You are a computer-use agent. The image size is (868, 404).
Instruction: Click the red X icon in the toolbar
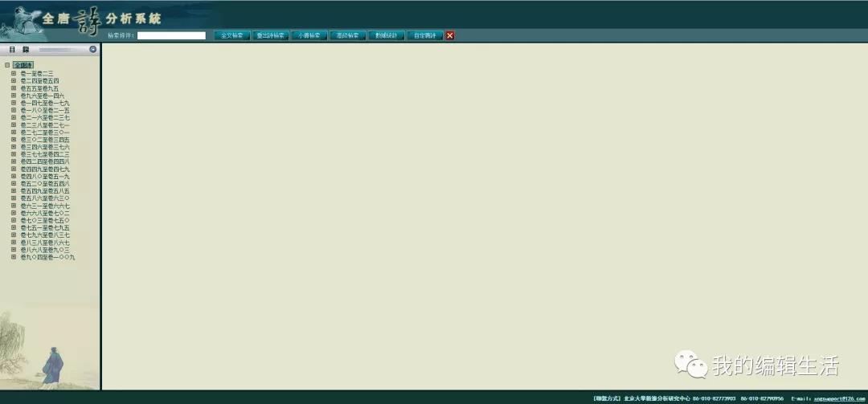click(450, 35)
